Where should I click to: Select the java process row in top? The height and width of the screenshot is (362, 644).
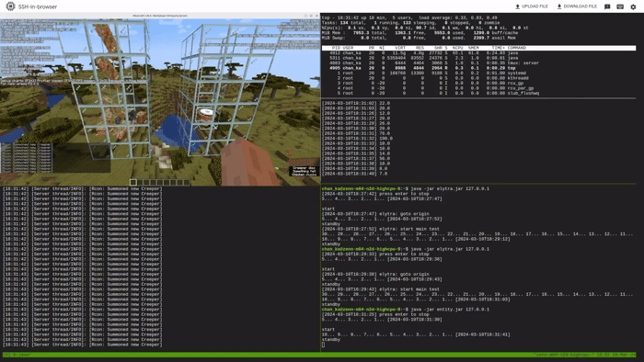pos(478,53)
